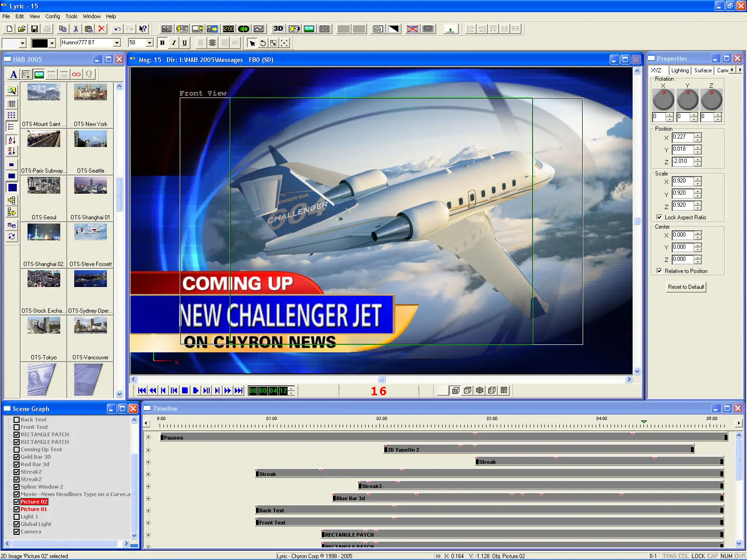747x560 pixels.
Task: Open the Config menu
Action: 53,16
